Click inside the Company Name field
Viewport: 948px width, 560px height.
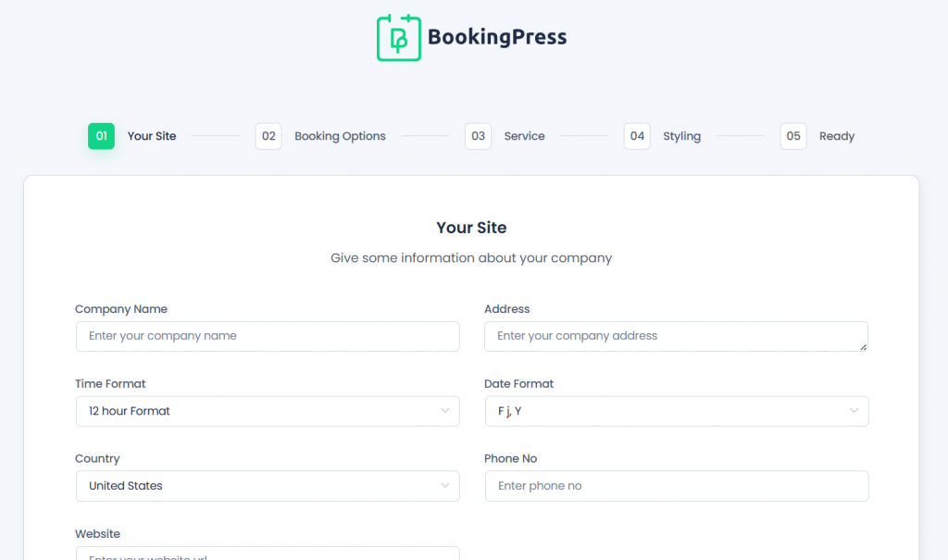[268, 336]
